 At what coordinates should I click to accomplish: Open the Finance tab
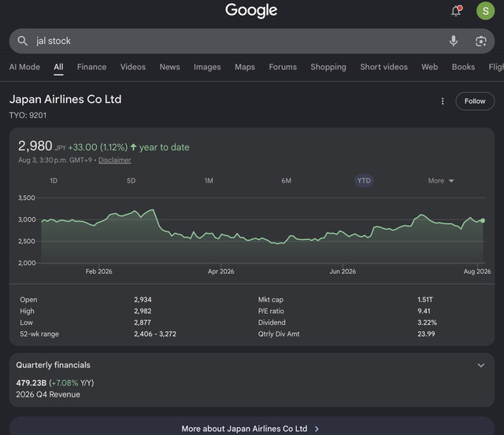point(91,67)
